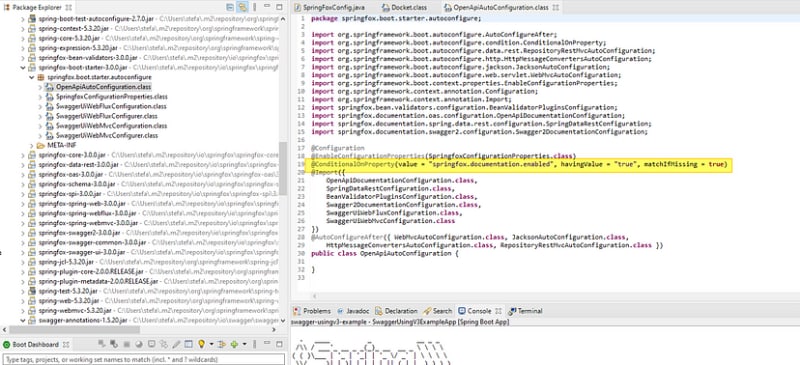The image size is (800, 365).
Task: Open dropdown next to the light bulb icon
Action: coord(211,344)
